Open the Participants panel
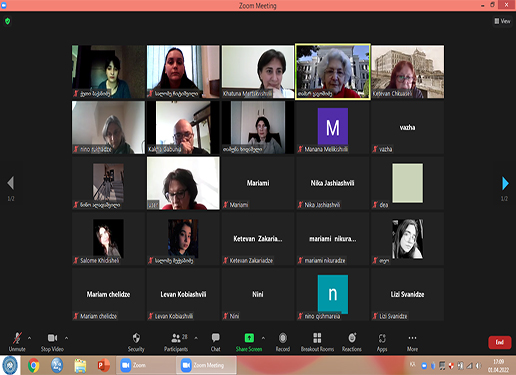 click(176, 342)
